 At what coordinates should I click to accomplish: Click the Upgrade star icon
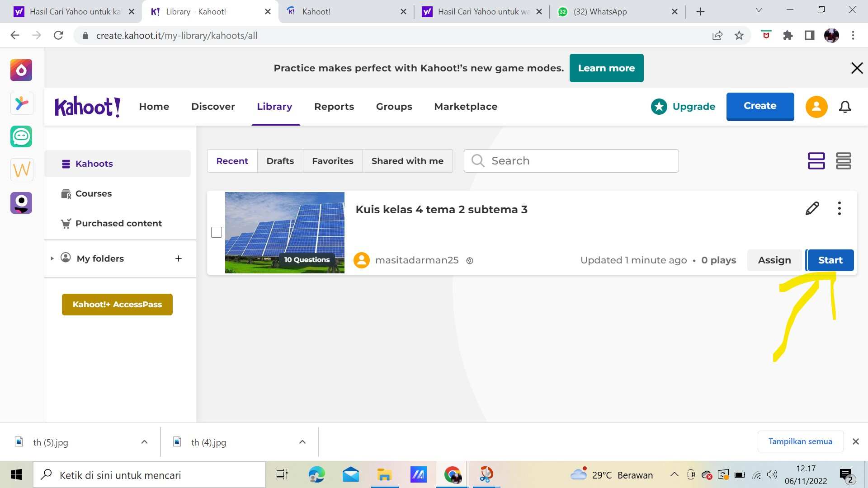point(659,107)
